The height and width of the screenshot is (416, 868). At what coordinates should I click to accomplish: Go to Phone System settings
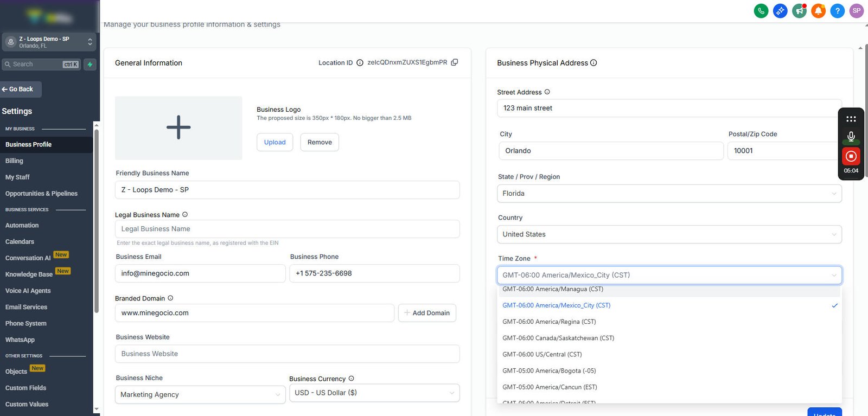[26, 324]
